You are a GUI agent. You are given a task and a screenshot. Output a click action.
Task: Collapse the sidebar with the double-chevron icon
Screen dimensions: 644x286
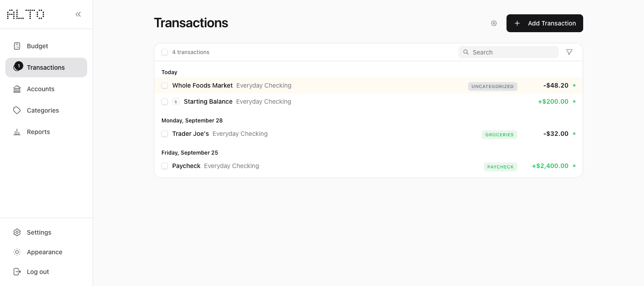(78, 14)
